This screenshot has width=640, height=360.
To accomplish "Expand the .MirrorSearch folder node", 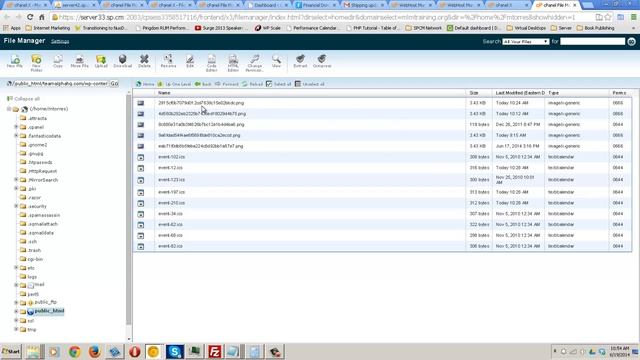I will tap(16, 180).
